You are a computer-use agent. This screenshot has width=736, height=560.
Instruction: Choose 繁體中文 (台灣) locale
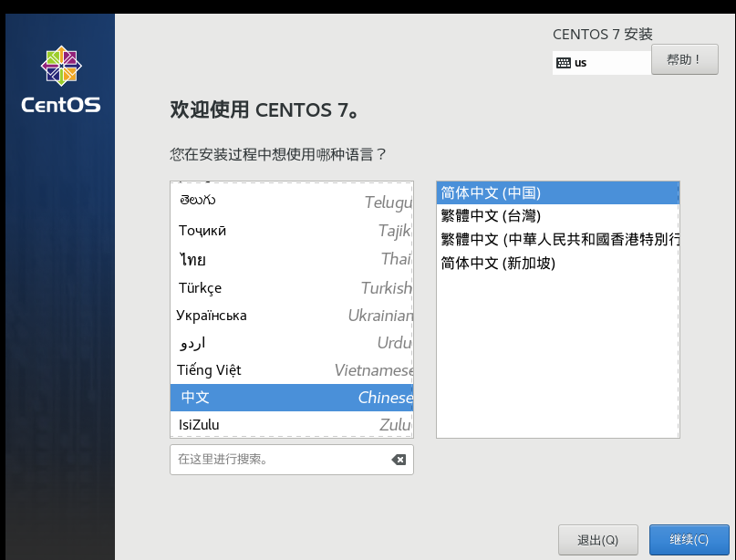[x=557, y=216]
